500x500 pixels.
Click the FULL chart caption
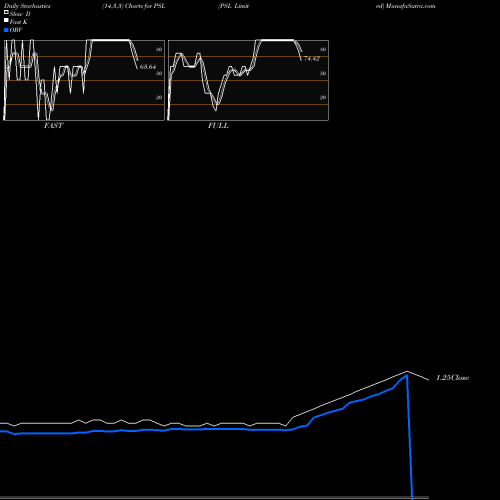click(x=218, y=126)
